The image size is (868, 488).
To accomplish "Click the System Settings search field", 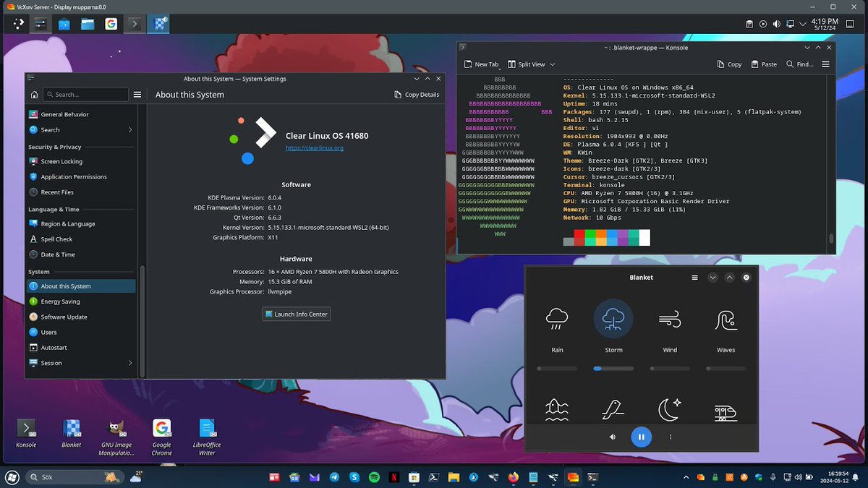I will (85, 95).
